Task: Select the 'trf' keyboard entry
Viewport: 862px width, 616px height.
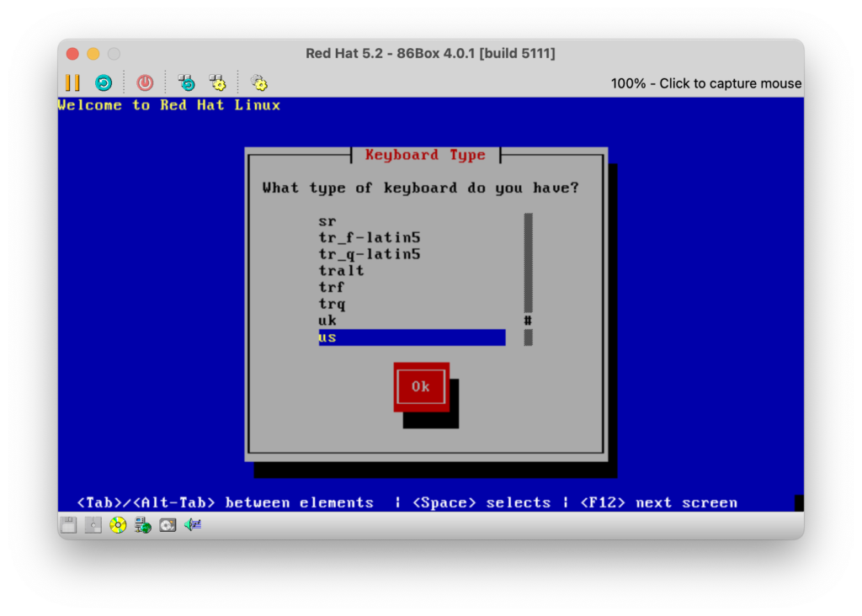Action: [x=412, y=288]
